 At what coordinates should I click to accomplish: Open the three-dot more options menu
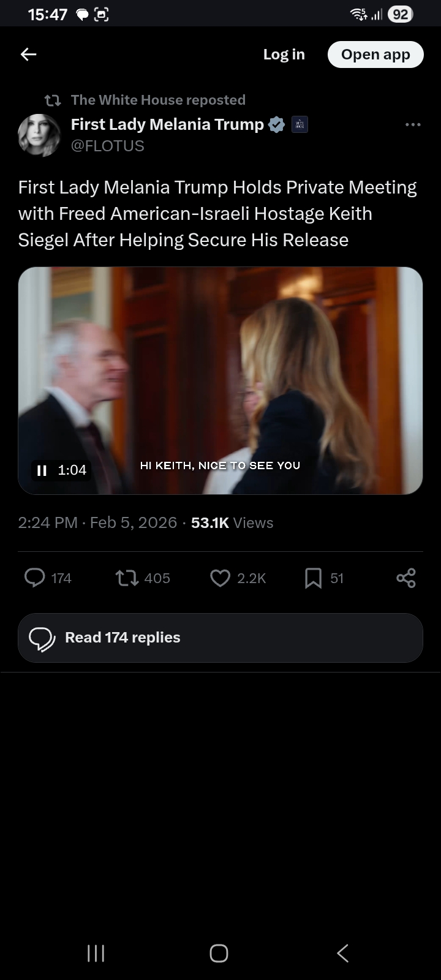pos(413,124)
